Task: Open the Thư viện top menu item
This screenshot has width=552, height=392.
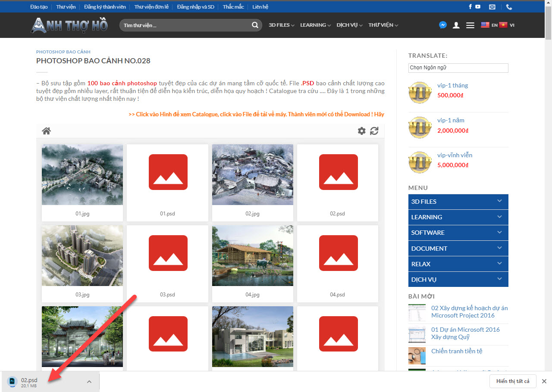Action: click(x=66, y=7)
